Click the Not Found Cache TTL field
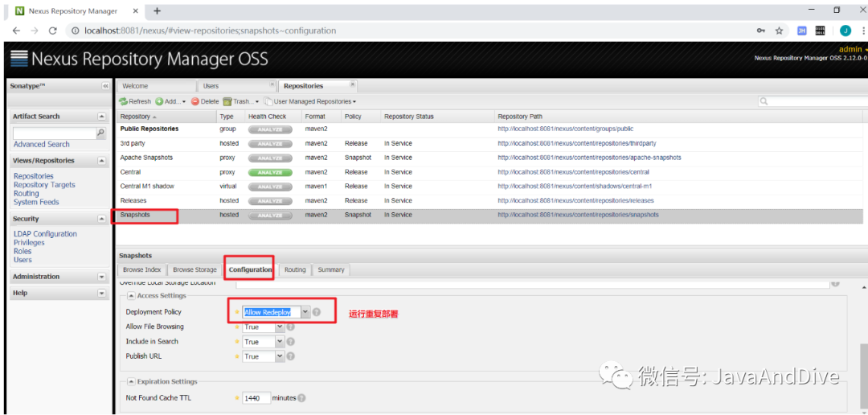The height and width of the screenshot is (415, 868). [256, 398]
